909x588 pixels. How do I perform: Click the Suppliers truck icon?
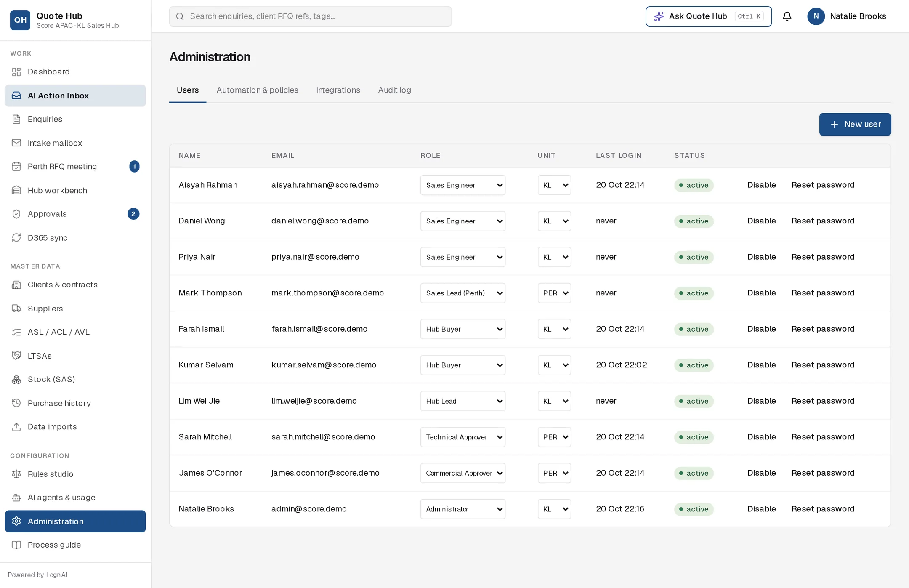point(16,309)
